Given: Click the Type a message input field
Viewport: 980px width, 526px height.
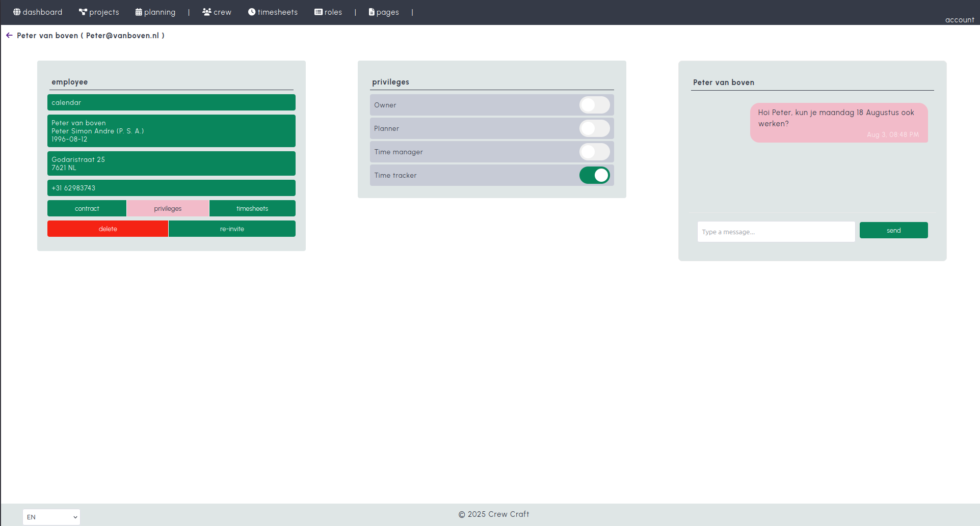Looking at the screenshot, I should coord(776,232).
